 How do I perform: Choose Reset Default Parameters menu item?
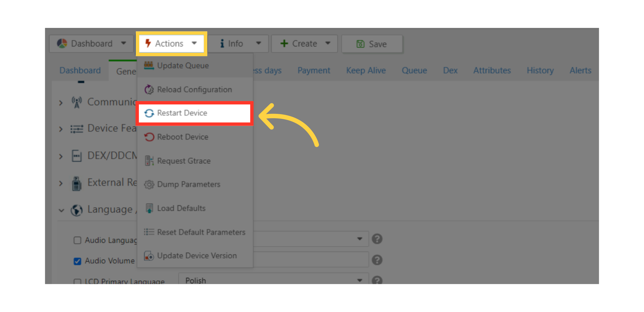coord(201,232)
